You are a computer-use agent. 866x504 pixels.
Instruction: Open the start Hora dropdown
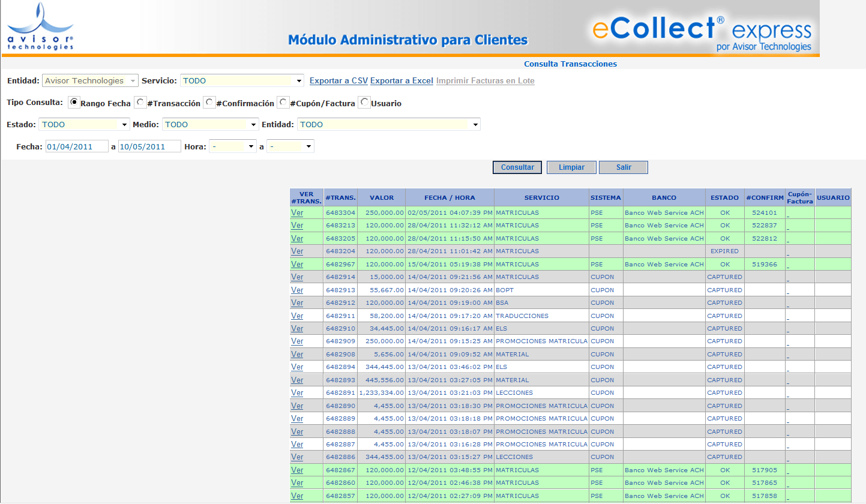(x=233, y=146)
